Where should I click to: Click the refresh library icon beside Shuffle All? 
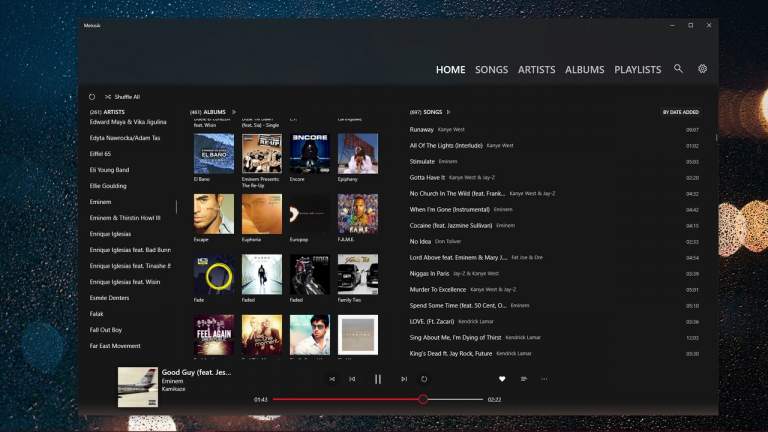click(x=92, y=97)
